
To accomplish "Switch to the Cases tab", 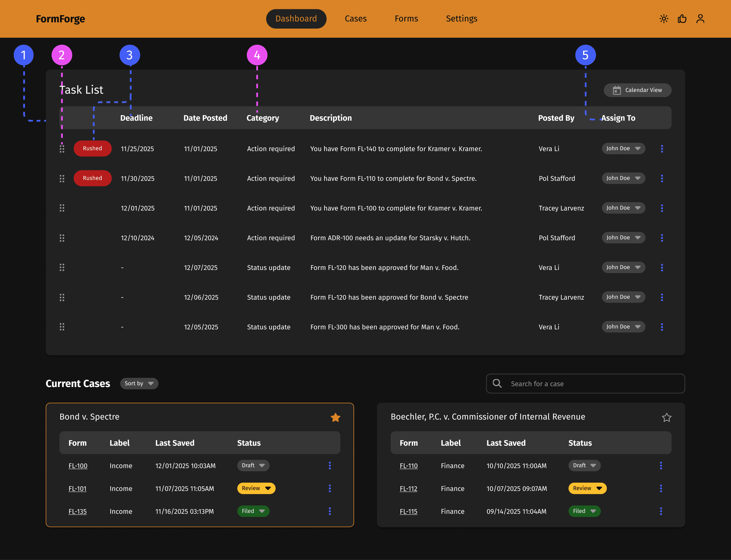I will [x=355, y=19].
